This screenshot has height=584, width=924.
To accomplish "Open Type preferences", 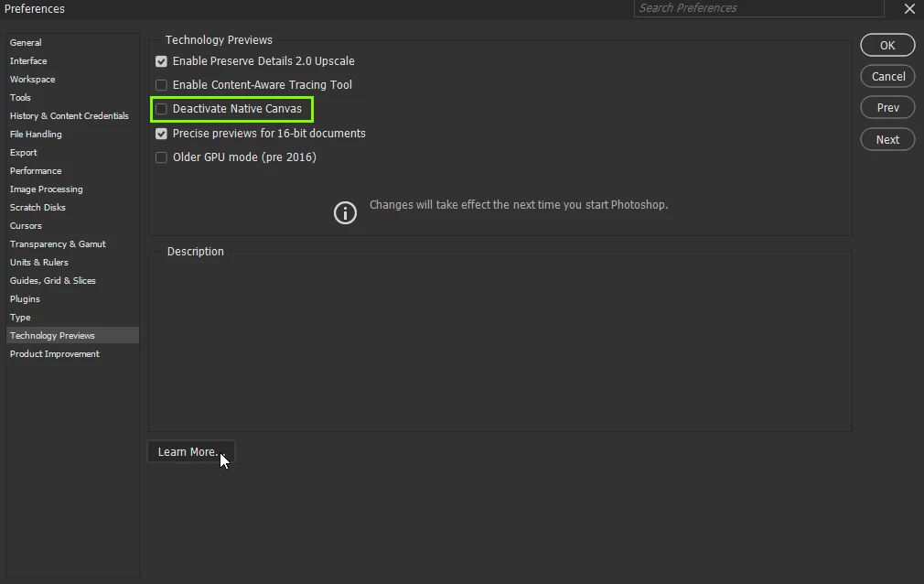I will coord(72,317).
